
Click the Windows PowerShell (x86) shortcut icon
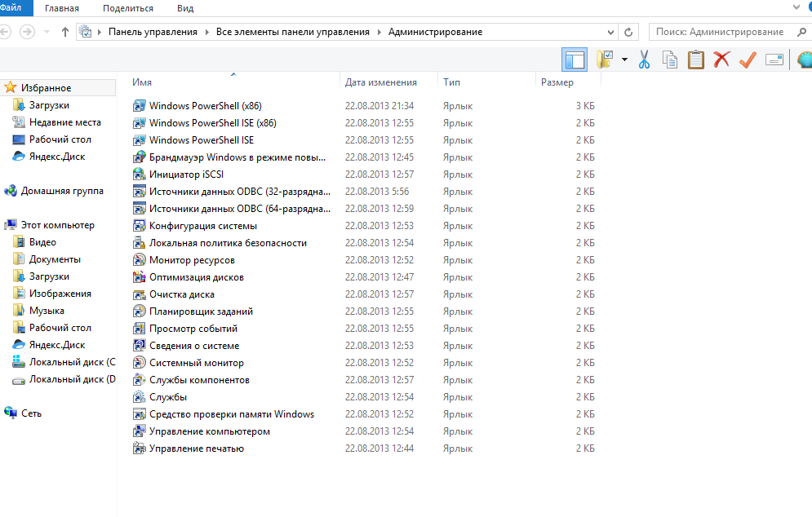point(140,105)
